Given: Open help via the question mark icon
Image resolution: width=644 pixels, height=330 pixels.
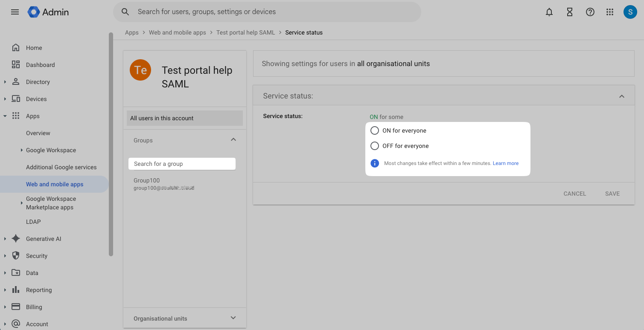Looking at the screenshot, I should point(590,12).
